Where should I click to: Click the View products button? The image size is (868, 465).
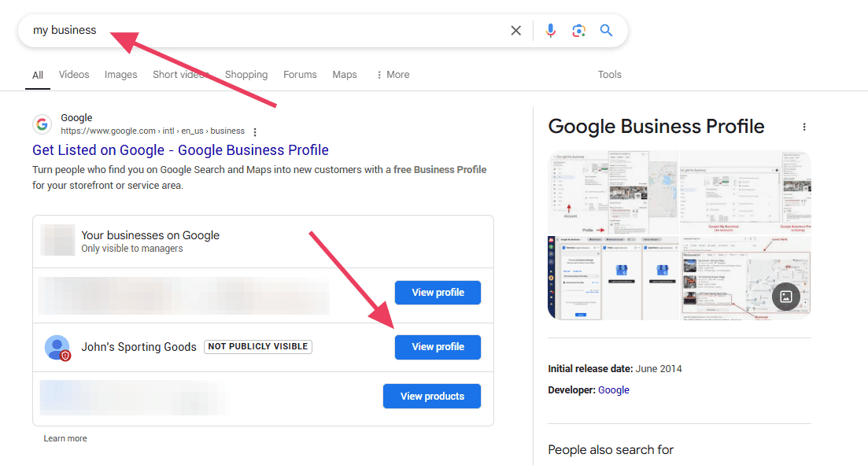[x=431, y=396]
